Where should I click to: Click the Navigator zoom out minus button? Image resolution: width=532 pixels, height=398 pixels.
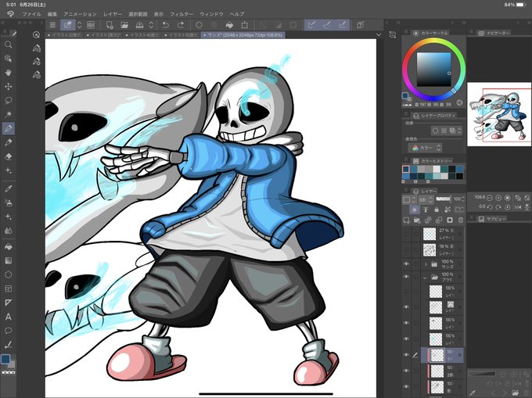490,197
